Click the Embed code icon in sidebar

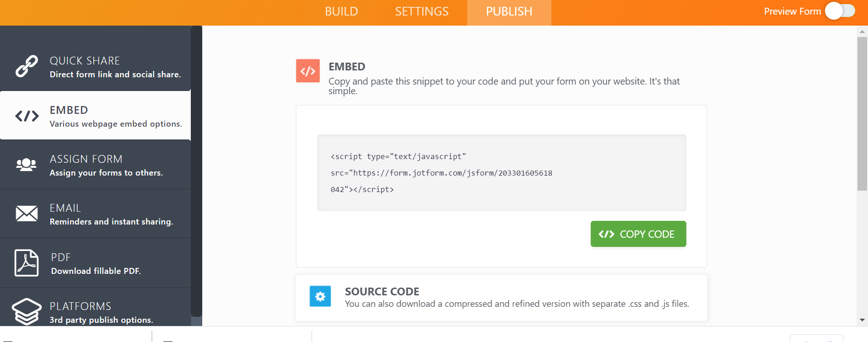click(27, 116)
